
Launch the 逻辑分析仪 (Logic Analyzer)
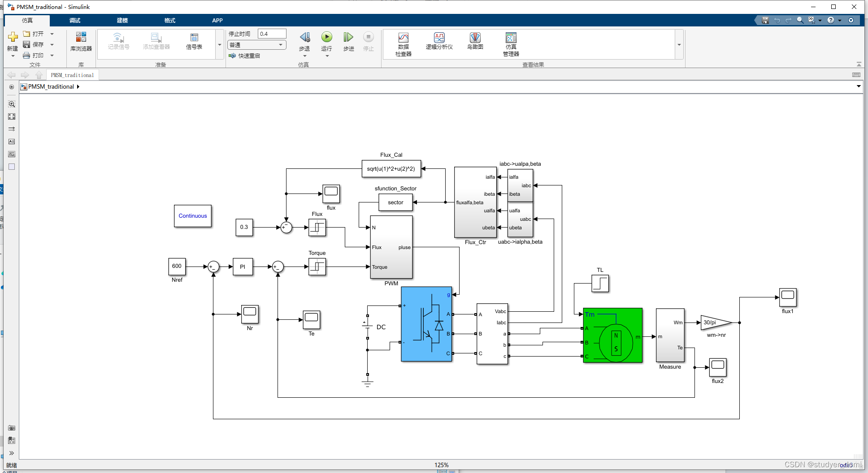[x=439, y=43]
